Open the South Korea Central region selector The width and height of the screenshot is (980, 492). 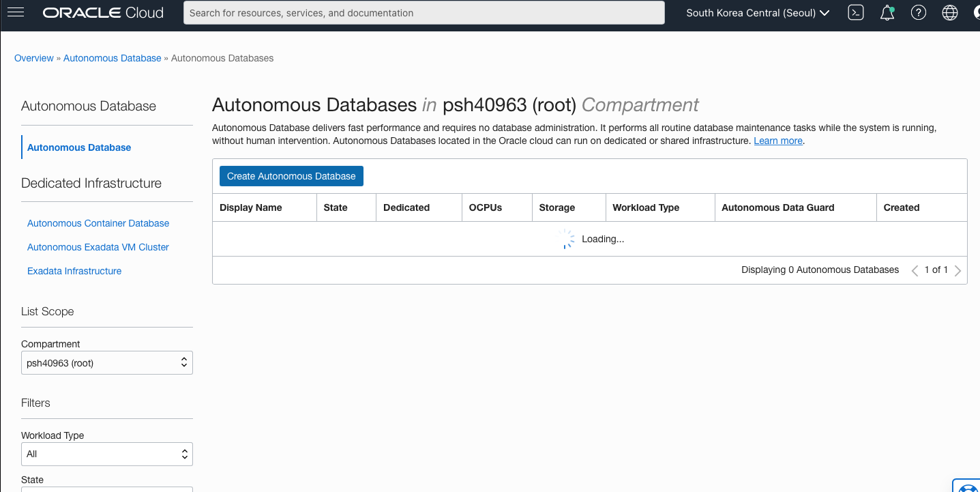tap(758, 13)
